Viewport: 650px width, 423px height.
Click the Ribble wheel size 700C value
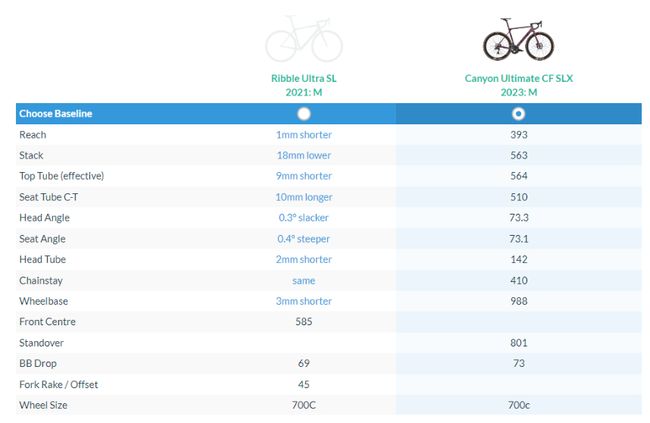pyautogui.click(x=304, y=405)
